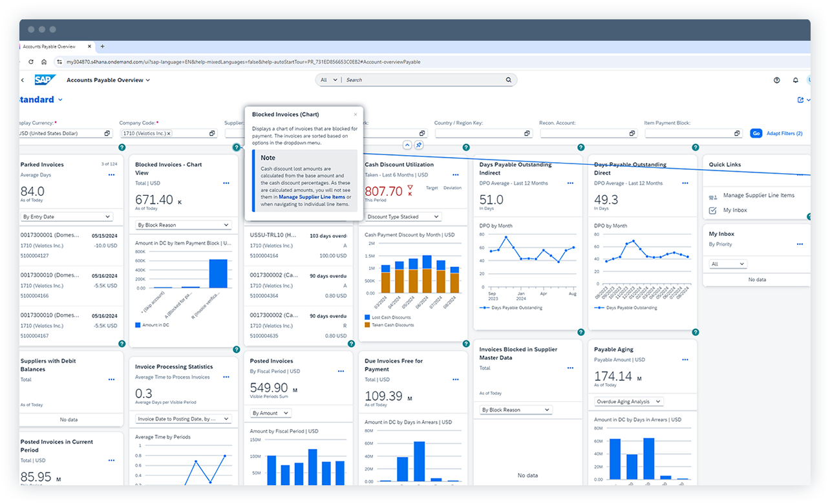The image size is (830, 504).
Task: Click the help question mark icon in the header
Action: pos(776,79)
